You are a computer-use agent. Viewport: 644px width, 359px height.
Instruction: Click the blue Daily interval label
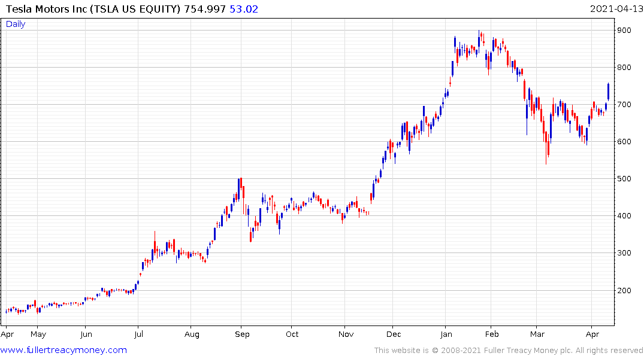coord(16,24)
